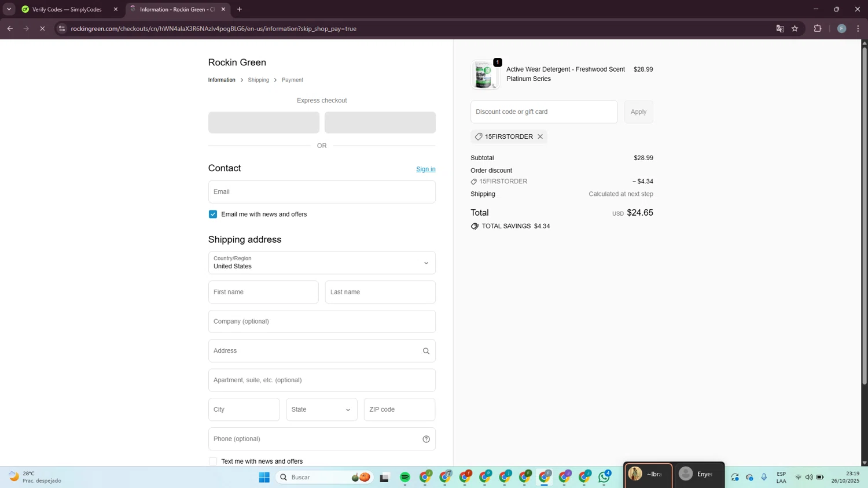Click the Sign in link

coord(426,169)
